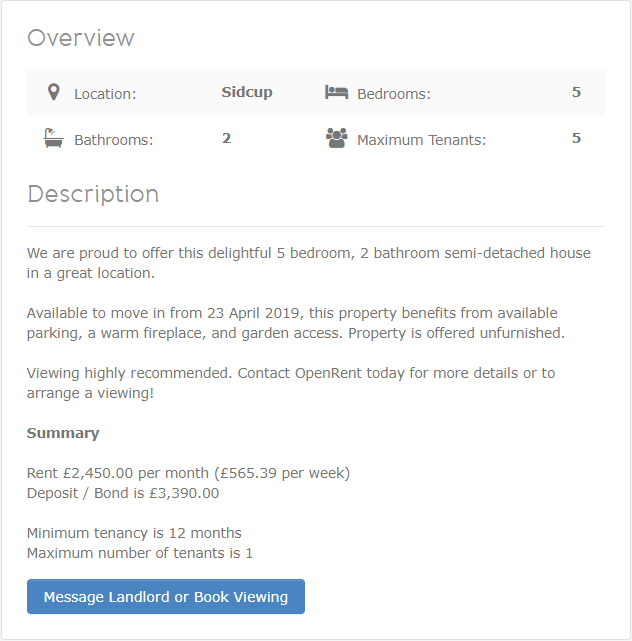The height and width of the screenshot is (641, 632).
Task: Click the Maximum Tenants label
Action: [x=422, y=140]
